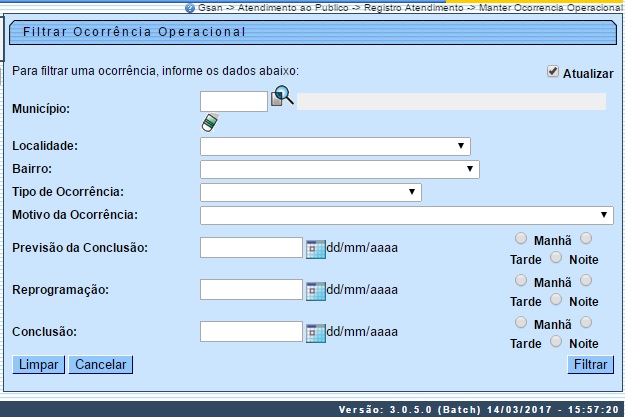
Task: Select Manhã radio for Previsão da Conclusão
Action: 521,238
